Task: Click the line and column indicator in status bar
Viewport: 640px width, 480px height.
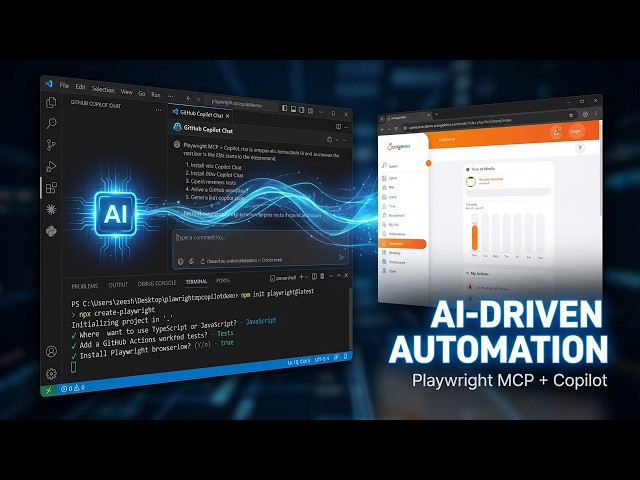Action: 298,362
